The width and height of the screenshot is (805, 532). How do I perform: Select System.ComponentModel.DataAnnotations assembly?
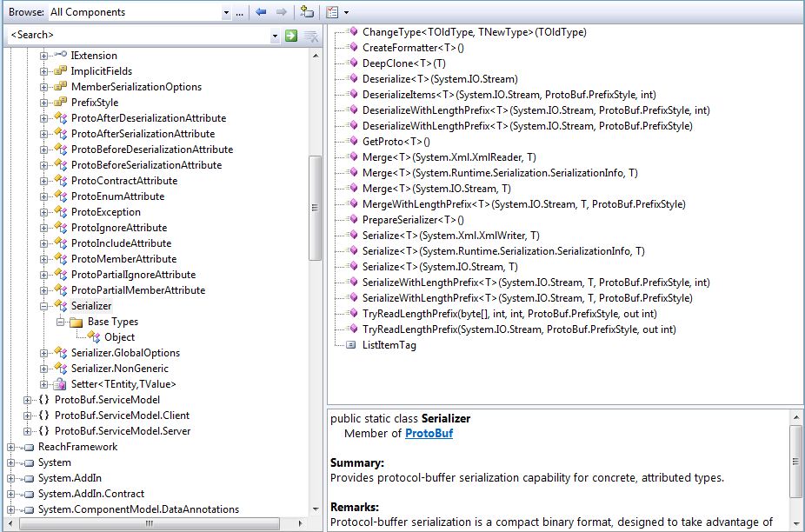pyautogui.click(x=138, y=509)
